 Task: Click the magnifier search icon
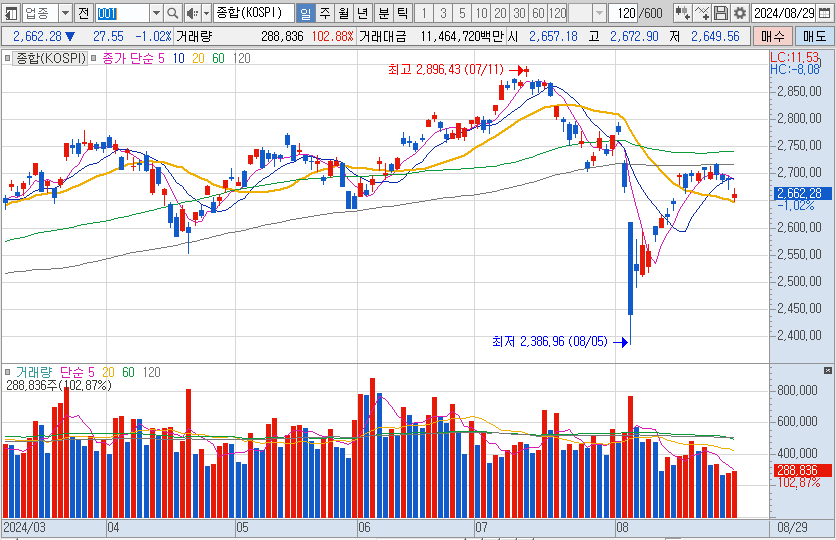(173, 13)
